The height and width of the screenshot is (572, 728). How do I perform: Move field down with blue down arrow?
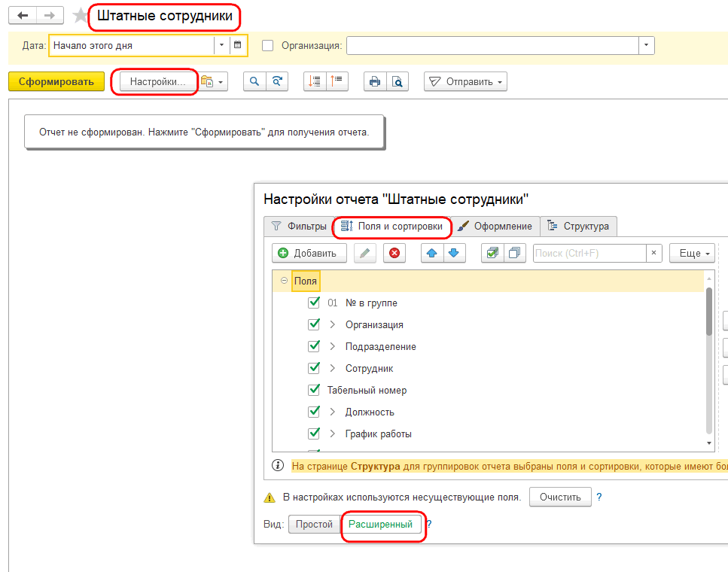[x=454, y=253]
